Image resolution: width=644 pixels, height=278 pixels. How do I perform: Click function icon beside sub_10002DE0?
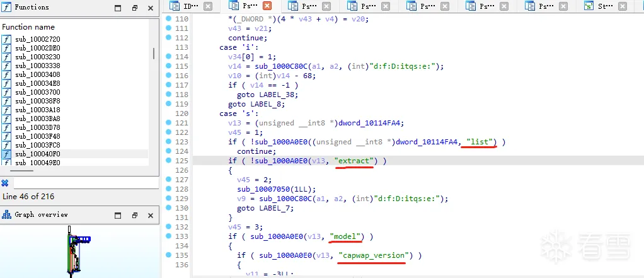[6, 48]
